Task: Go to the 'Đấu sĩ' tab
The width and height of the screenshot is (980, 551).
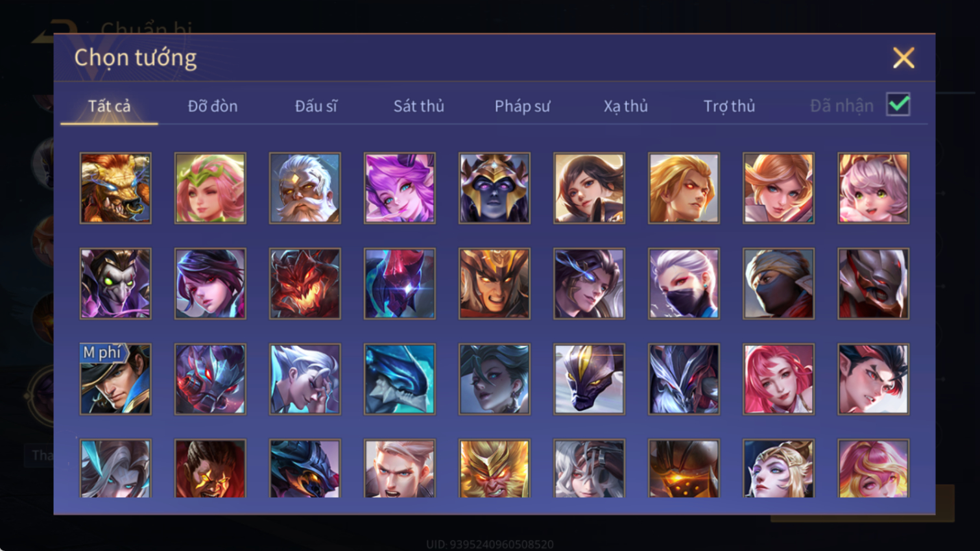Action: [316, 106]
